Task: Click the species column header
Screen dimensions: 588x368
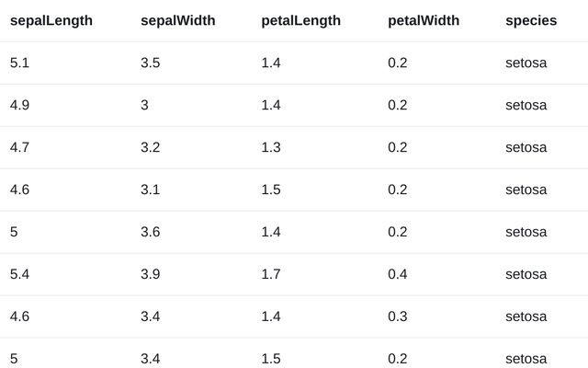Action: [531, 20]
